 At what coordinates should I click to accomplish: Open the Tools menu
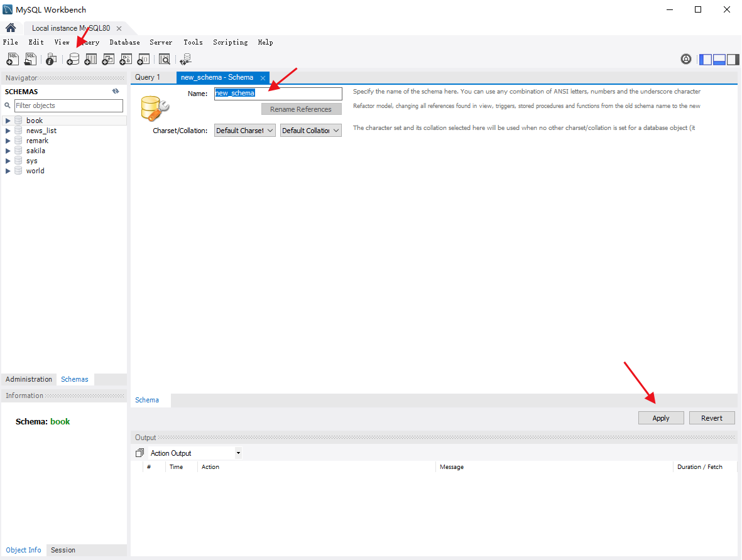(193, 42)
